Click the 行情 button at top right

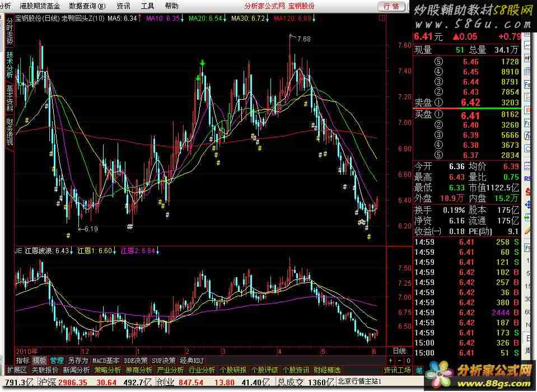coord(391,6)
